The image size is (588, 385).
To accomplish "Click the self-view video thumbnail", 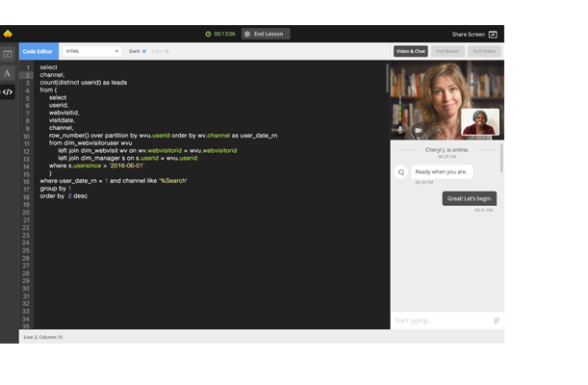I will point(480,122).
